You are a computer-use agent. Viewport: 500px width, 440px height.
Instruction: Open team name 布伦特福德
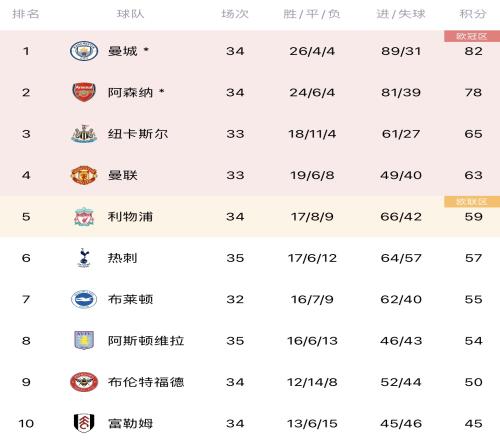146,382
